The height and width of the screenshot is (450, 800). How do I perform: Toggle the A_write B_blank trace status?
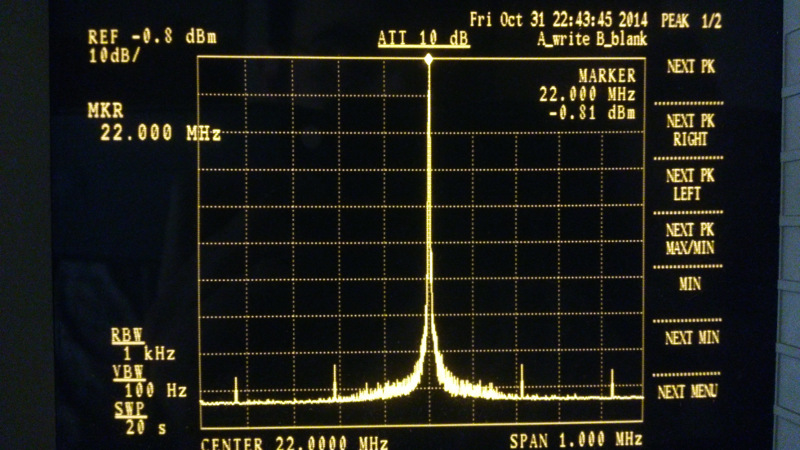[x=591, y=39]
